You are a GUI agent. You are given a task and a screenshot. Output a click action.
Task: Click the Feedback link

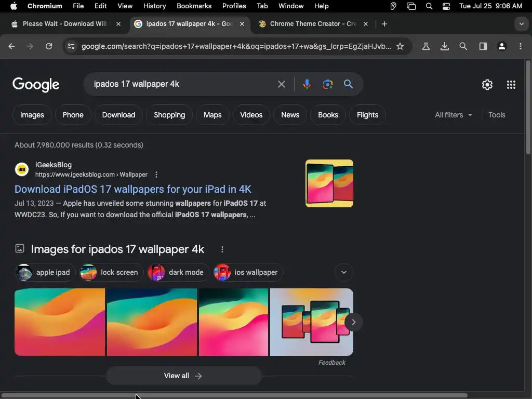point(331,362)
